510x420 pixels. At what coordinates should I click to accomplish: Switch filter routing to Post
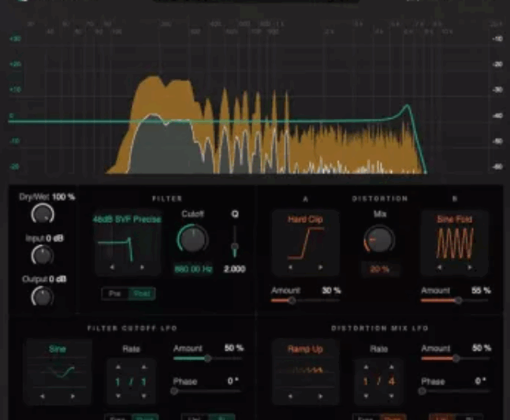[x=142, y=294]
